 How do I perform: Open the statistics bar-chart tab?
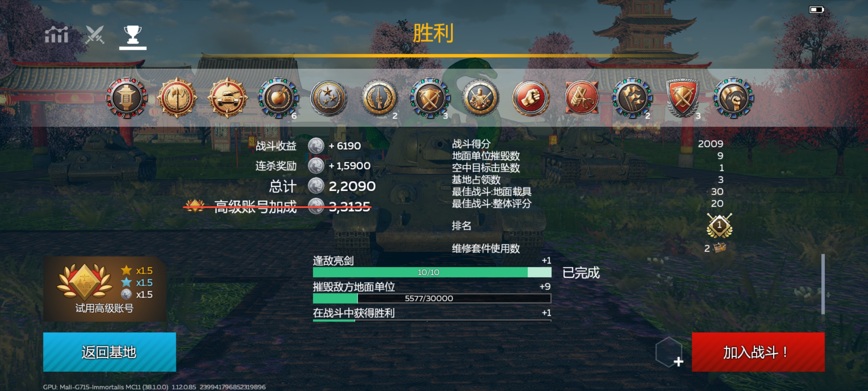point(57,34)
